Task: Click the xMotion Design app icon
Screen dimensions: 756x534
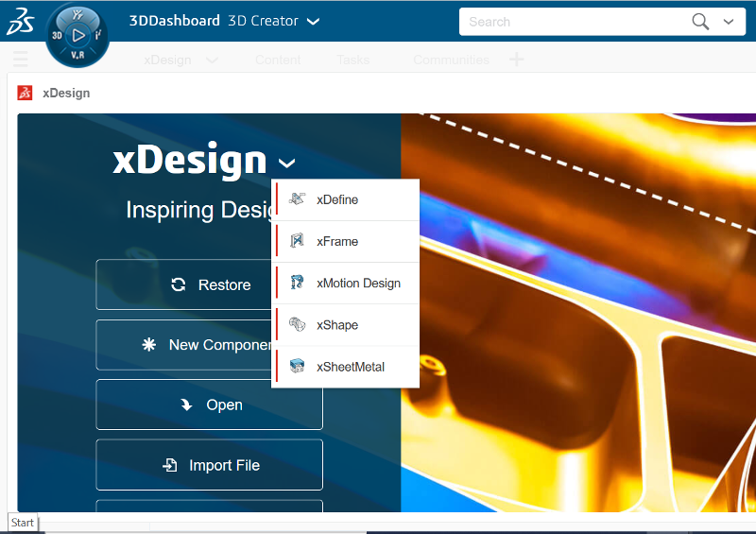Action: pos(297,283)
